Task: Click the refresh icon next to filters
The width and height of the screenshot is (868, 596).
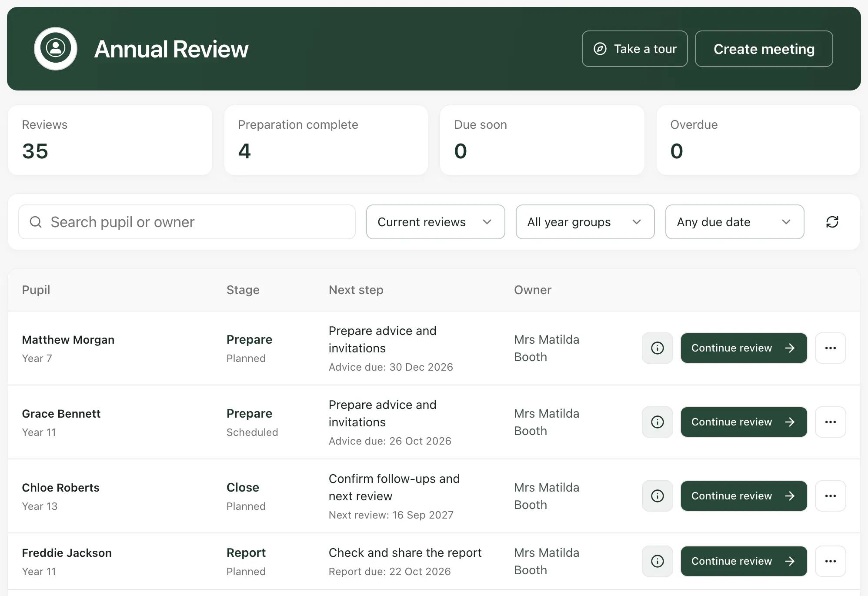Action: point(832,222)
